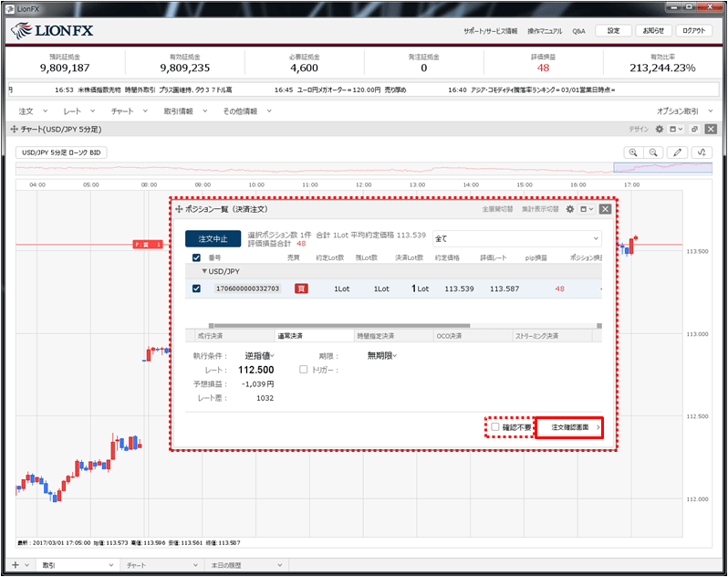Uncheck position 1706000000332703 checkbox
Viewport: 728px width, 577px height.
pyautogui.click(x=196, y=288)
